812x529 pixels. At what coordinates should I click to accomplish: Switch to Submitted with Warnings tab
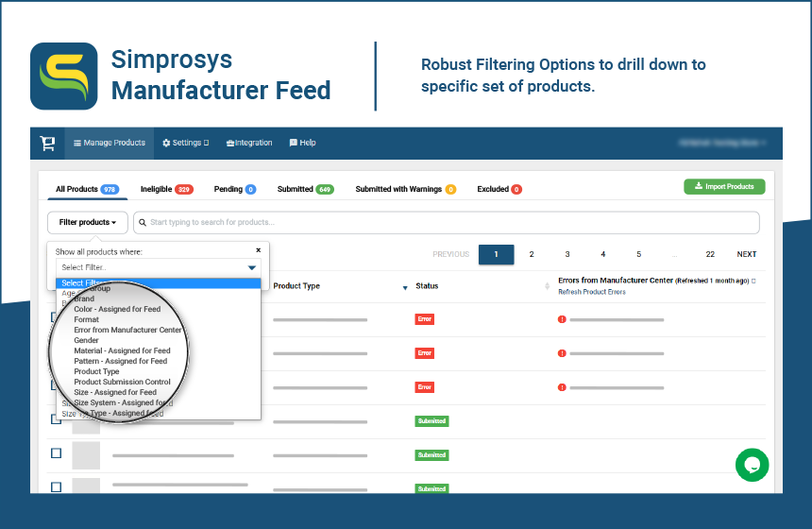click(x=405, y=189)
